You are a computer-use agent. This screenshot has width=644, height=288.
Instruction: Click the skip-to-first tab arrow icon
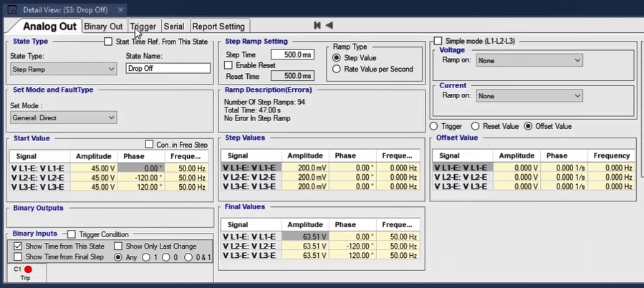pyautogui.click(x=317, y=26)
